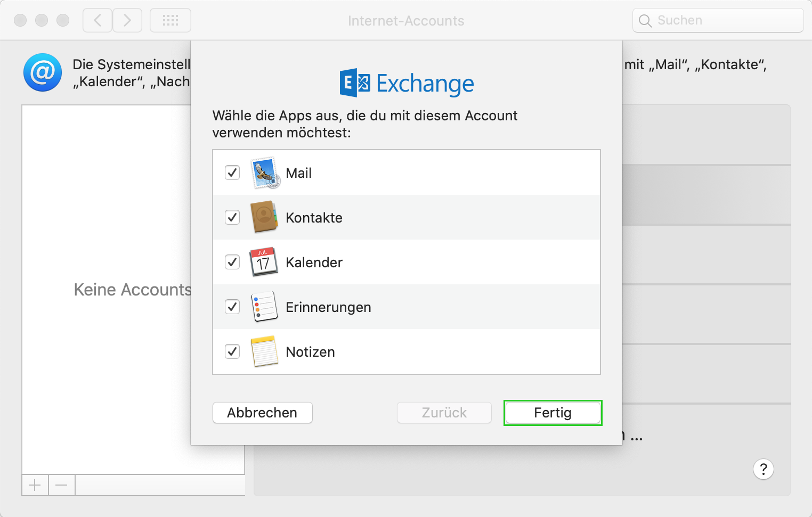Select the Kalender label text
Viewport: 812px width, 517px height.
[x=314, y=262]
